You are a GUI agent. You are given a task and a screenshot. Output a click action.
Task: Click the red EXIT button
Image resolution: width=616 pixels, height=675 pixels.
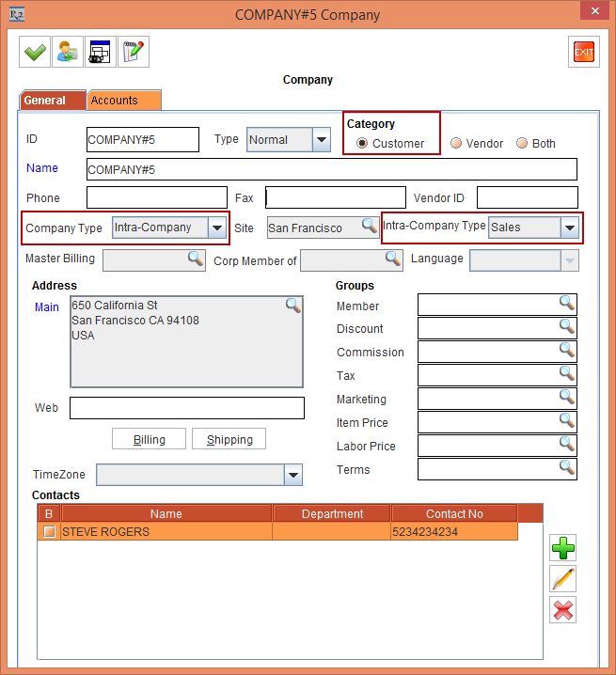(584, 52)
